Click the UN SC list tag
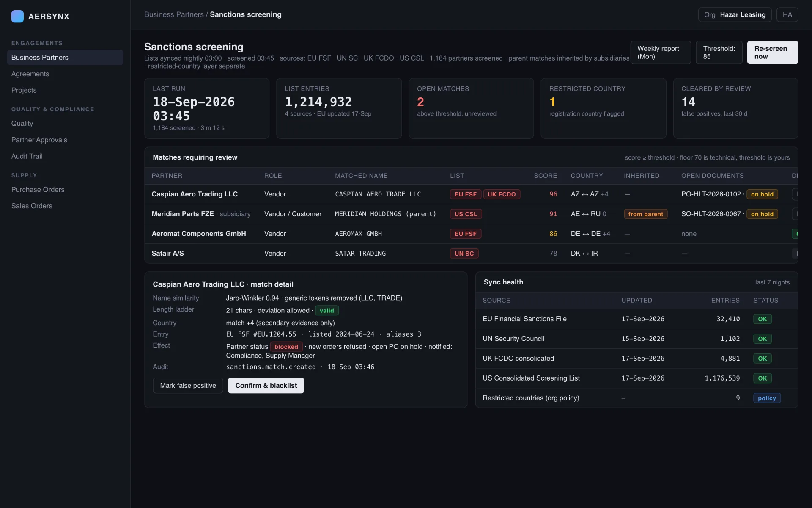The width and height of the screenshot is (812, 508). 464,254
